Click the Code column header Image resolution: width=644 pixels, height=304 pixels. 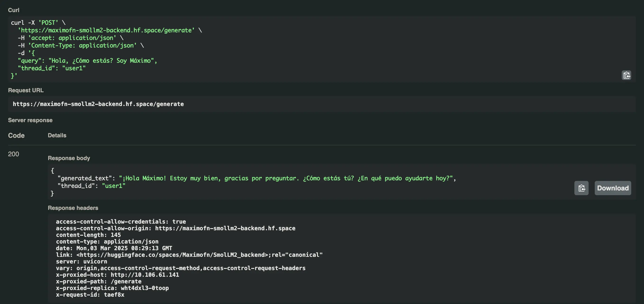coord(16,135)
